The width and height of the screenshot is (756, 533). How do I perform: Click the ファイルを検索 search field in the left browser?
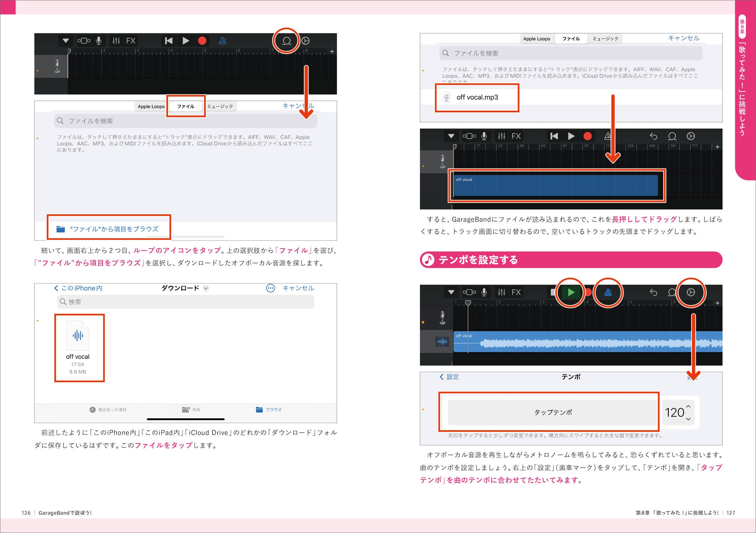pyautogui.click(x=186, y=121)
